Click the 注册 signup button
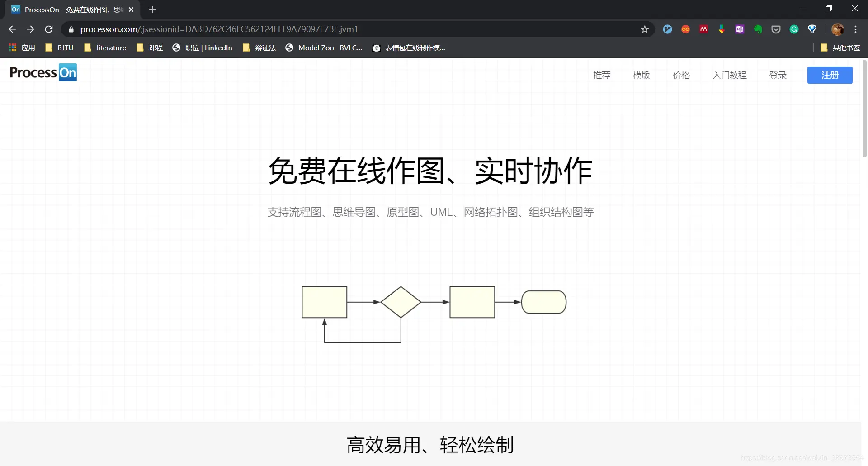 pos(830,75)
